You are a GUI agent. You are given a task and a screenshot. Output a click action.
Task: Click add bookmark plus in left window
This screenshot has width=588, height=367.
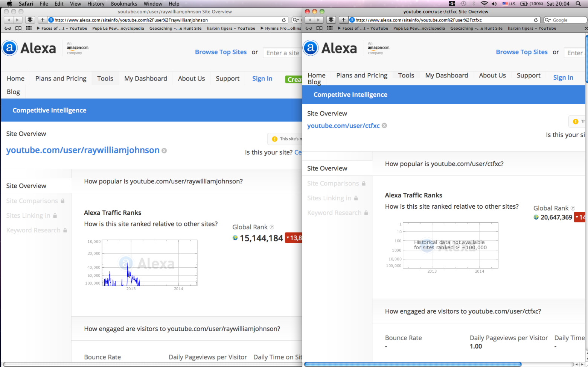coord(43,20)
